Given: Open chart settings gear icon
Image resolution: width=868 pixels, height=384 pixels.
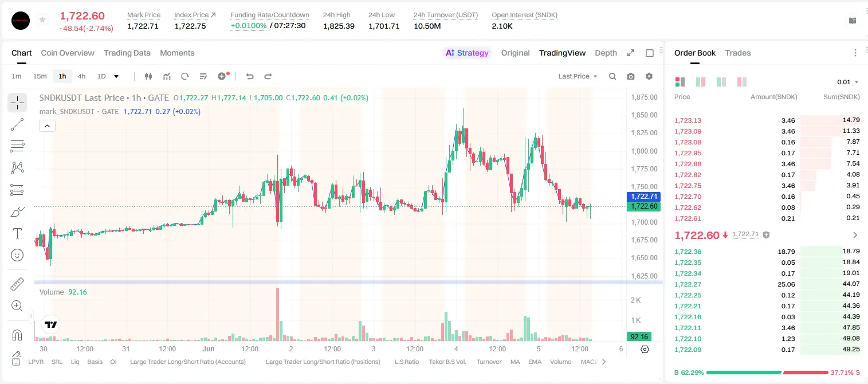Looking at the screenshot, I should coord(649,76).
